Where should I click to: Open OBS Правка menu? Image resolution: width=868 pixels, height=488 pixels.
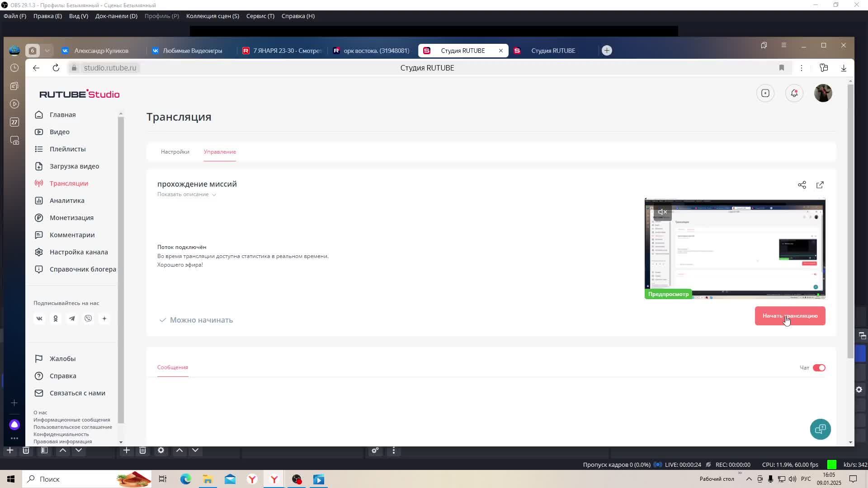(x=47, y=16)
